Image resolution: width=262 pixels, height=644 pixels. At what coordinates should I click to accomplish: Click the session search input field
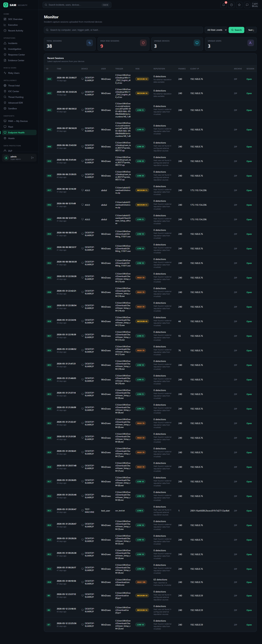[x=123, y=30]
